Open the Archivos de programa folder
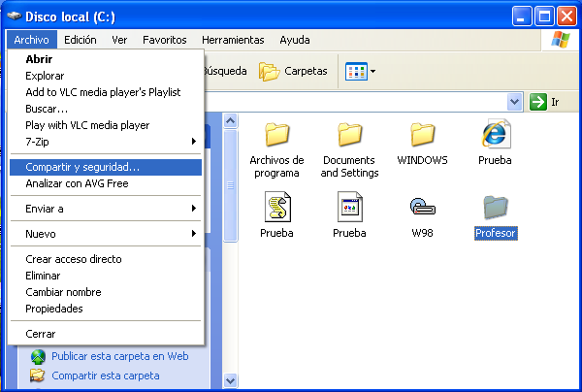Viewport: 582px width, 392px height. tap(276, 135)
